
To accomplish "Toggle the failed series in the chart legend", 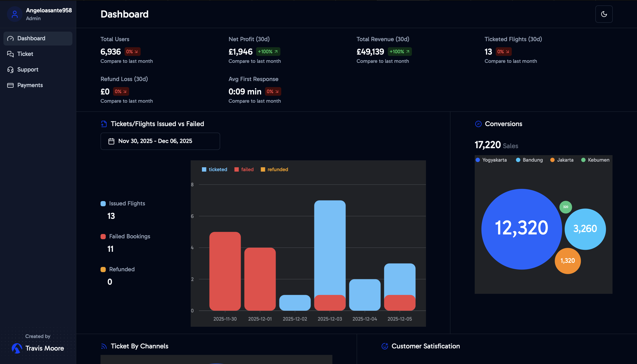I will (x=244, y=169).
